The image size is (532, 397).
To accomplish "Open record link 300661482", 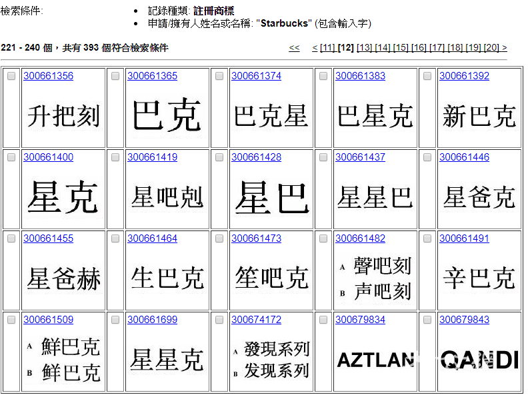I will tap(360, 238).
